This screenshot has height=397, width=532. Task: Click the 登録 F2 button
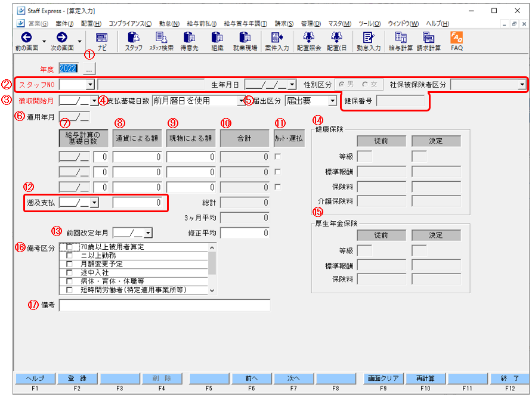pos(78,379)
